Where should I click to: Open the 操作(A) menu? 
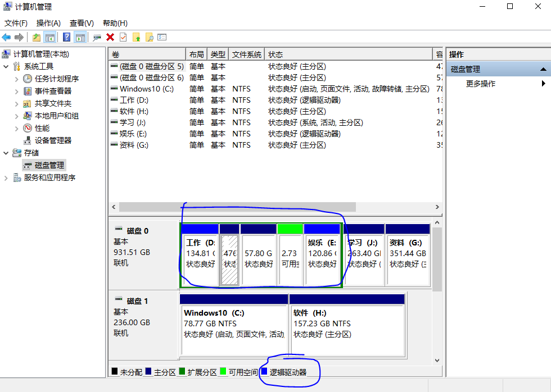tap(48, 23)
